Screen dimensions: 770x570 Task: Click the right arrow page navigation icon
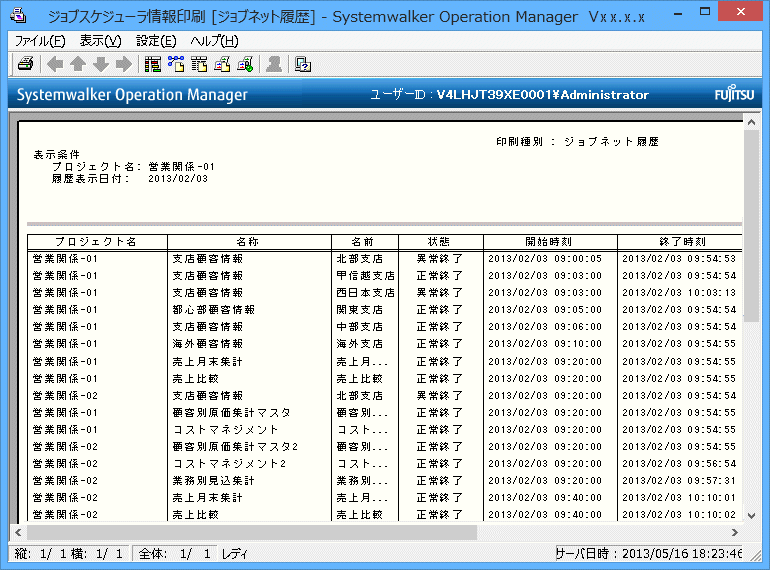coord(123,65)
